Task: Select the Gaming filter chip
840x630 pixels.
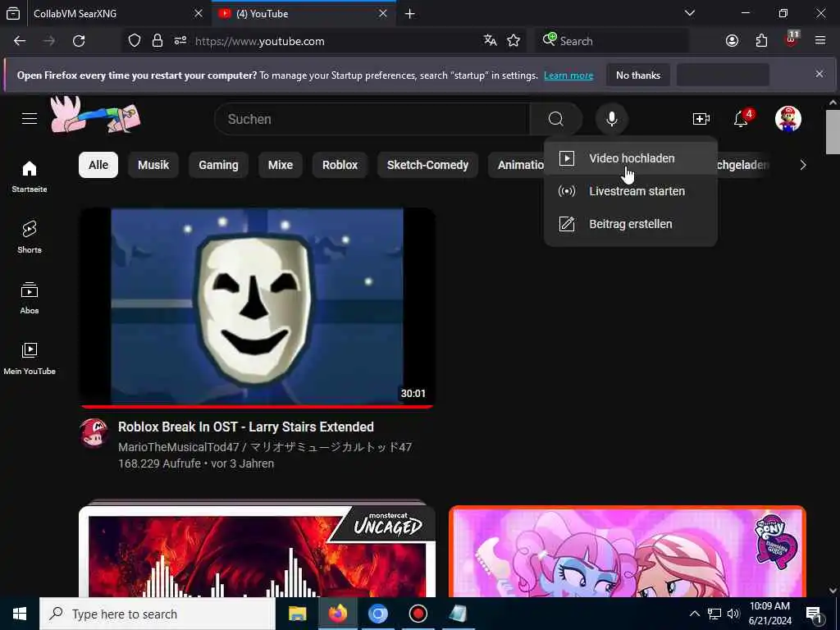Action: pyautogui.click(x=218, y=165)
